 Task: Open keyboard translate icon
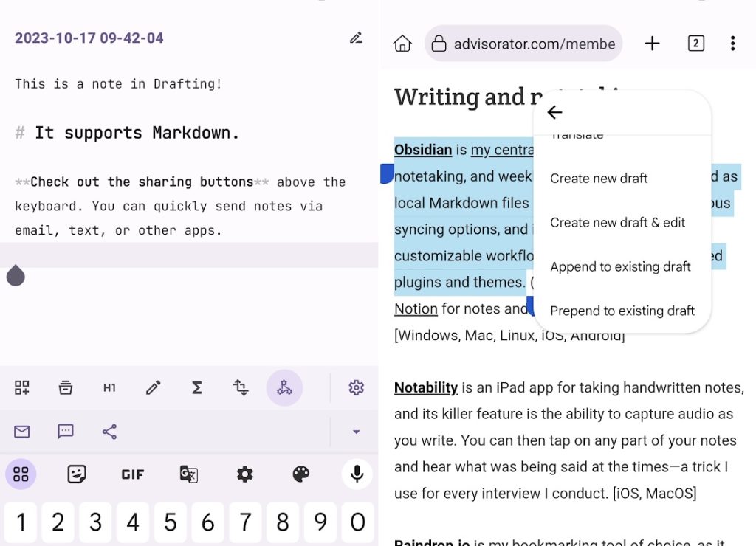(x=189, y=474)
